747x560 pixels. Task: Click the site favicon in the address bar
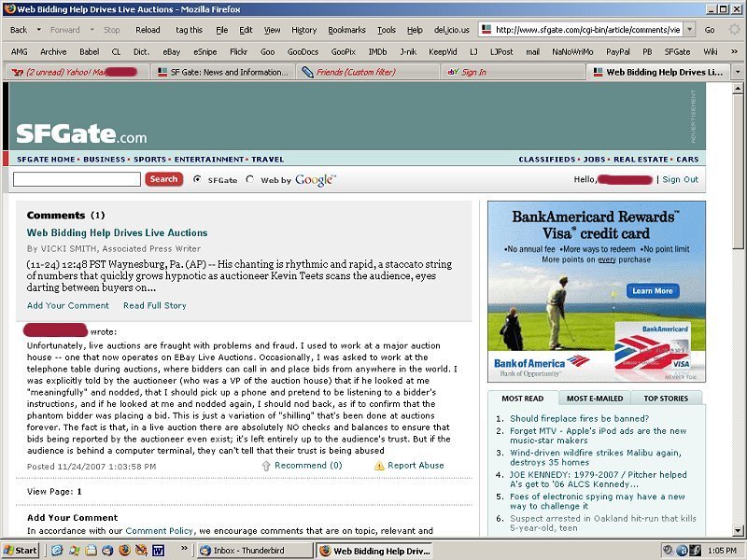click(x=486, y=30)
